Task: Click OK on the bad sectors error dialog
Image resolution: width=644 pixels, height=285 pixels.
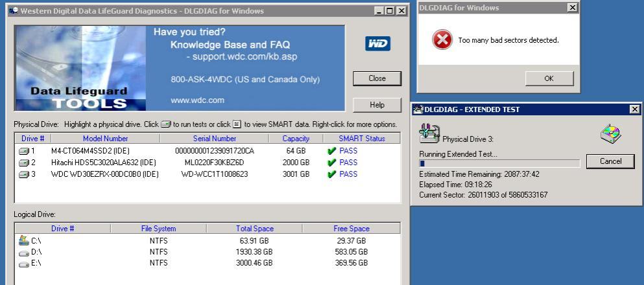Action: click(x=549, y=78)
